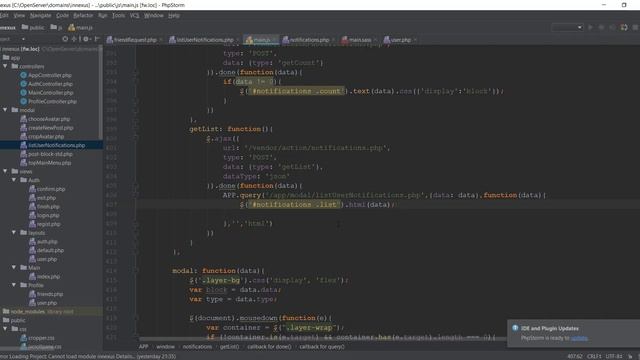
Task: Click main.js breadcrumb in navigation bar
Action: point(80,27)
